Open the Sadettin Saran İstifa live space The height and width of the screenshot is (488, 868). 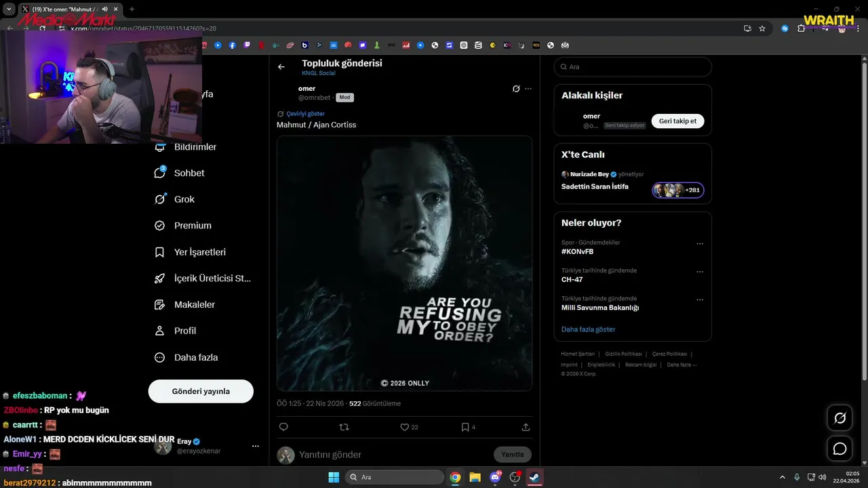595,186
